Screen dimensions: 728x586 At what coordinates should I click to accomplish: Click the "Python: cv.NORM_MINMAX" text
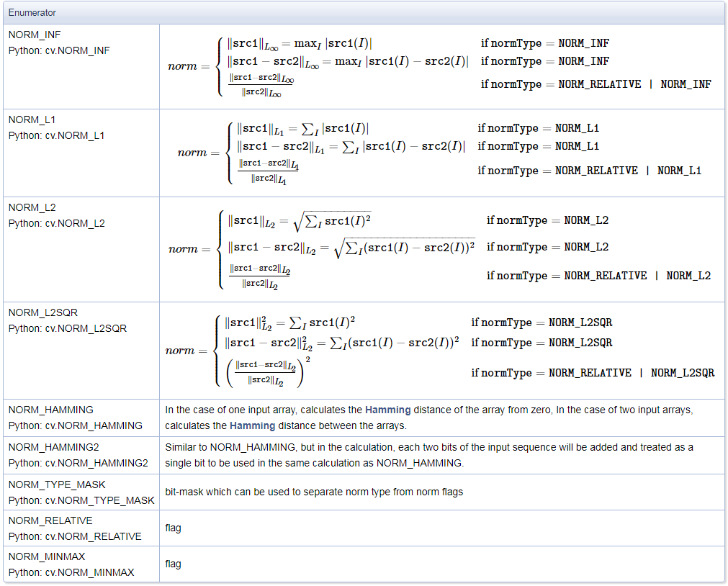(71, 572)
